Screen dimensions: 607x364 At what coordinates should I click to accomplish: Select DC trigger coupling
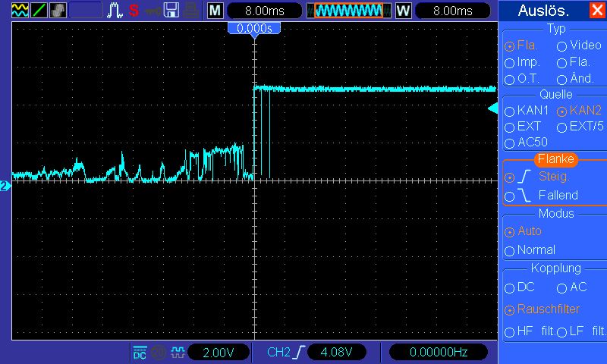pos(520,287)
